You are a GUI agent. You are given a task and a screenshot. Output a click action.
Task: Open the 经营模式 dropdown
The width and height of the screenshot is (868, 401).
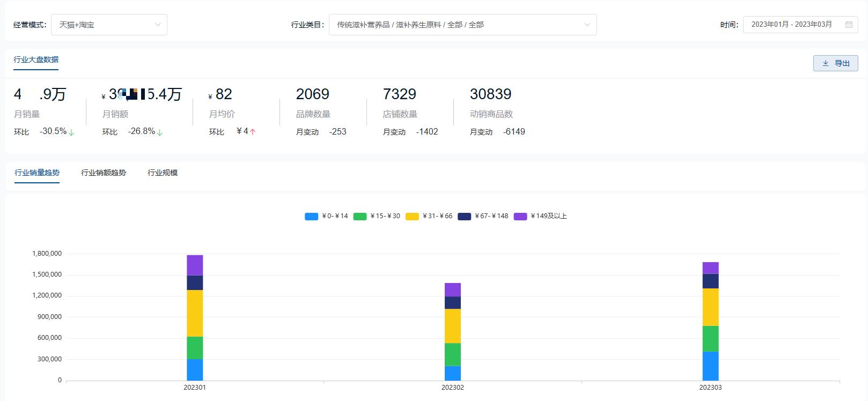point(109,25)
